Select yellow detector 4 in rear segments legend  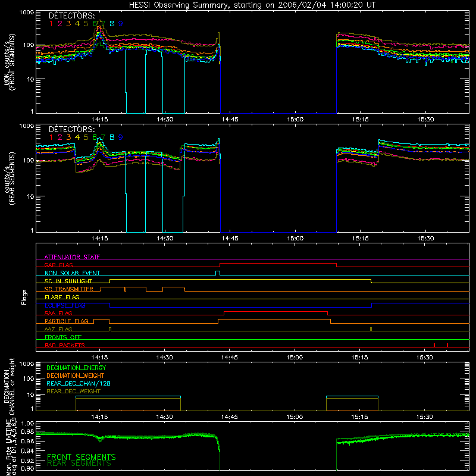tap(77, 137)
